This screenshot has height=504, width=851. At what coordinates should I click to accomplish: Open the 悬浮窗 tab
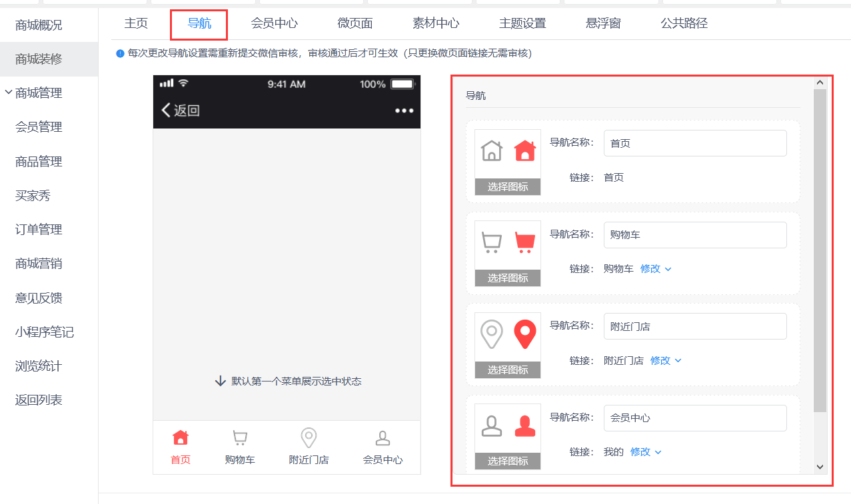tap(603, 23)
